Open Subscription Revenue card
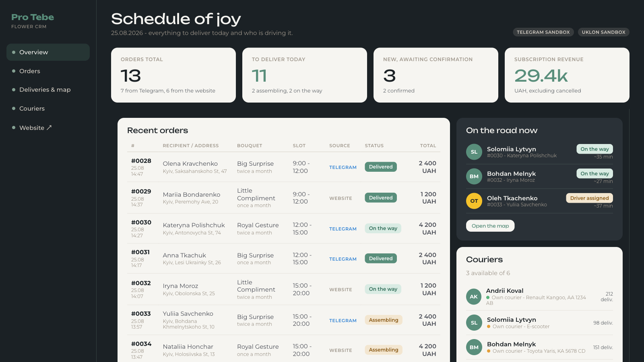The image size is (644, 362). coord(567,75)
